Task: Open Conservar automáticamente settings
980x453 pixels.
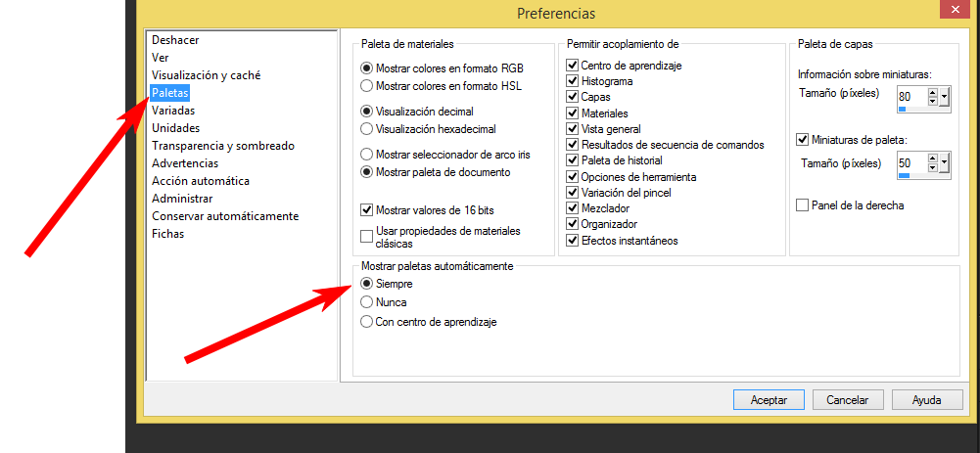Action: pyautogui.click(x=225, y=216)
